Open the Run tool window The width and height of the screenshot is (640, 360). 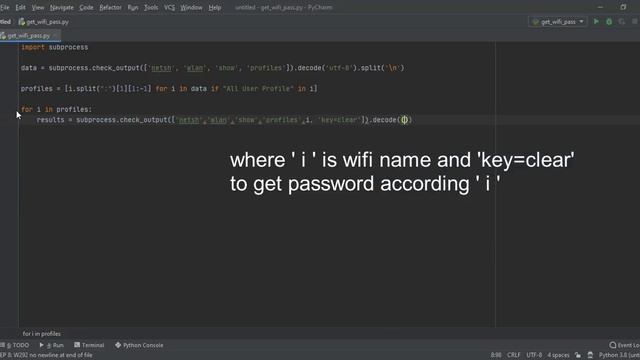tap(51, 345)
